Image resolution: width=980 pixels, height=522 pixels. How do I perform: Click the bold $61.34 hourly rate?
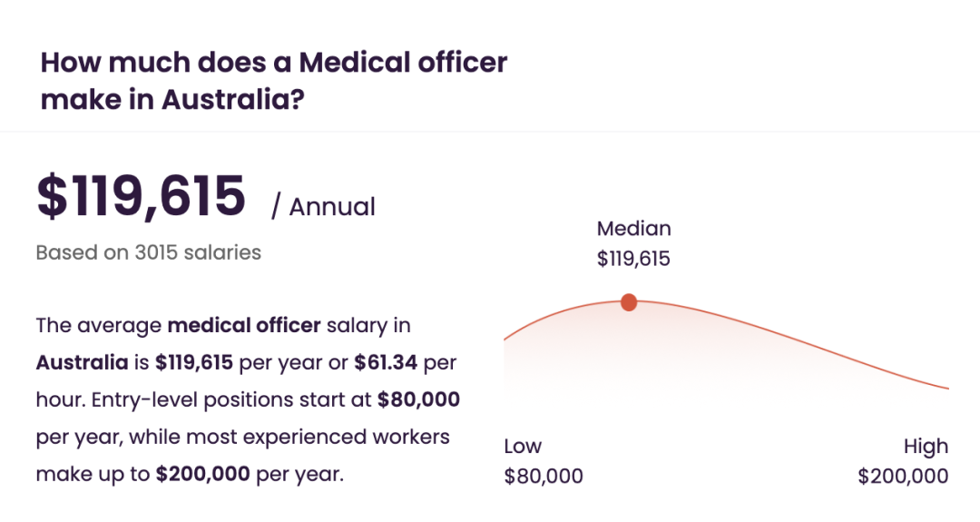pos(385,363)
